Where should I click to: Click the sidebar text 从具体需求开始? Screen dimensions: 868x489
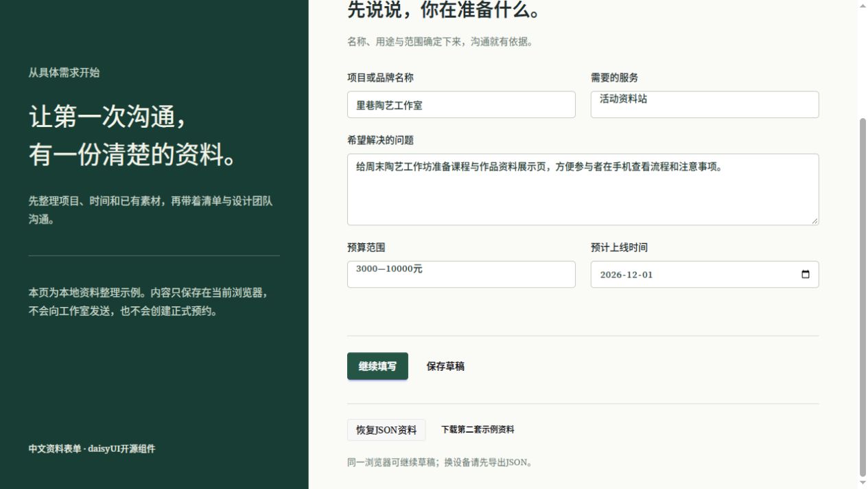[x=64, y=72]
